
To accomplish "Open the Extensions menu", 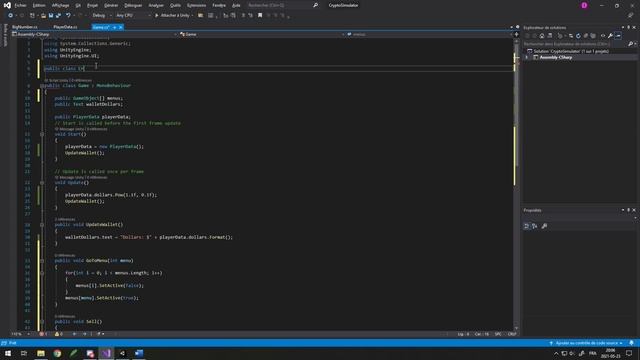I will (196, 5).
